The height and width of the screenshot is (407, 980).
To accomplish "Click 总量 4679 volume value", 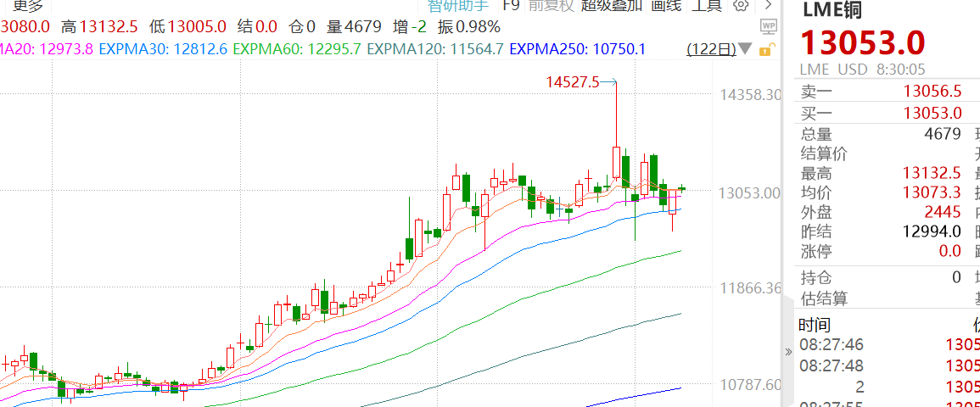I will tap(943, 134).
